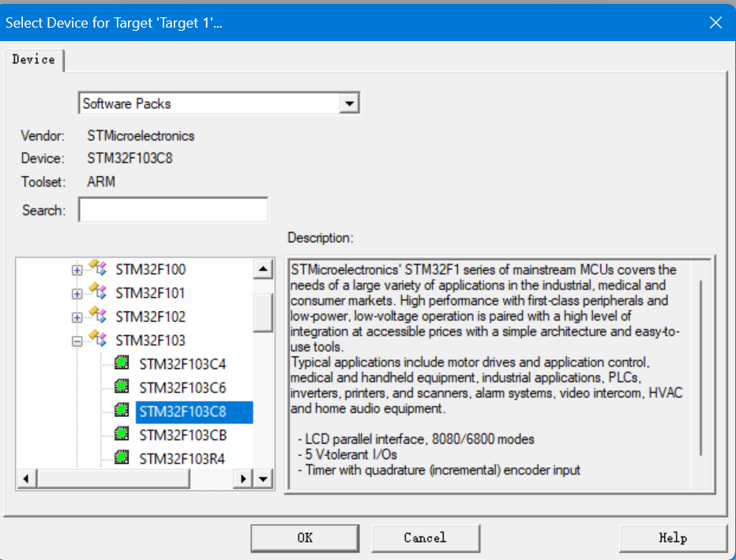
Task: Click the device tree scroll up arrow
Action: coord(263,269)
